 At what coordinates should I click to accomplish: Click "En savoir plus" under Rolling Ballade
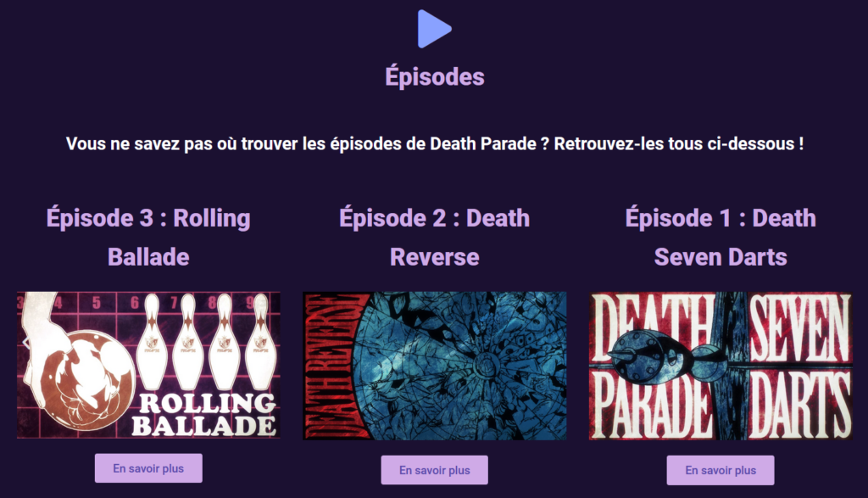pos(148,468)
